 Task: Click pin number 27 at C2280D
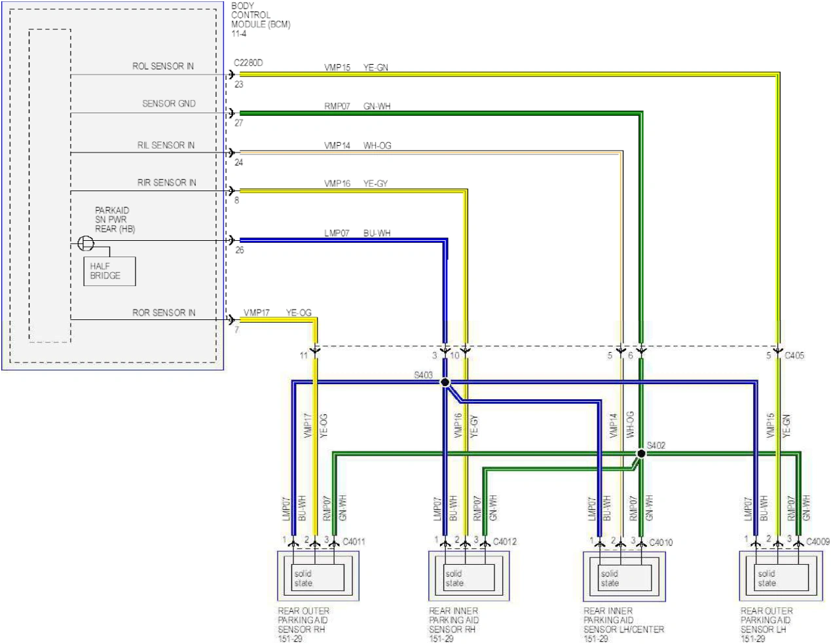239,123
